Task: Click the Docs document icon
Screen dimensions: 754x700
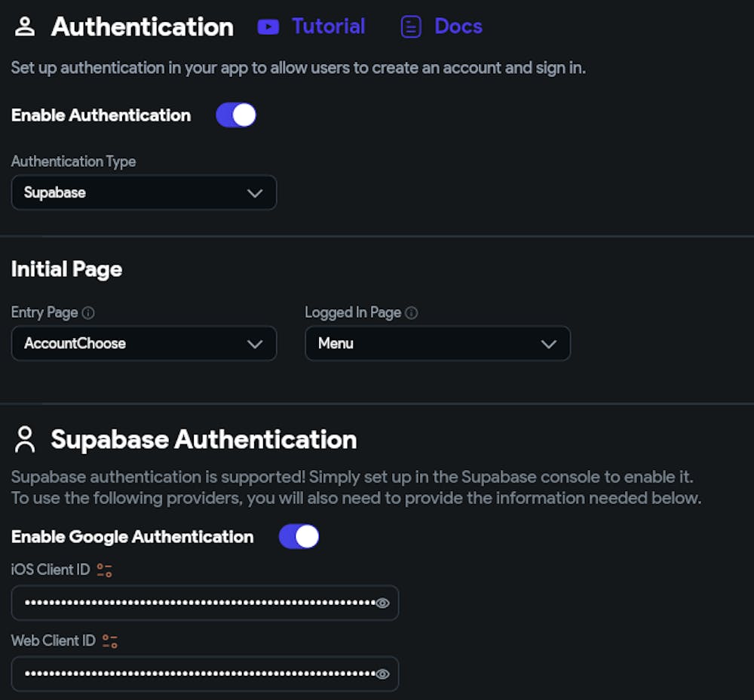Action: pos(410,27)
